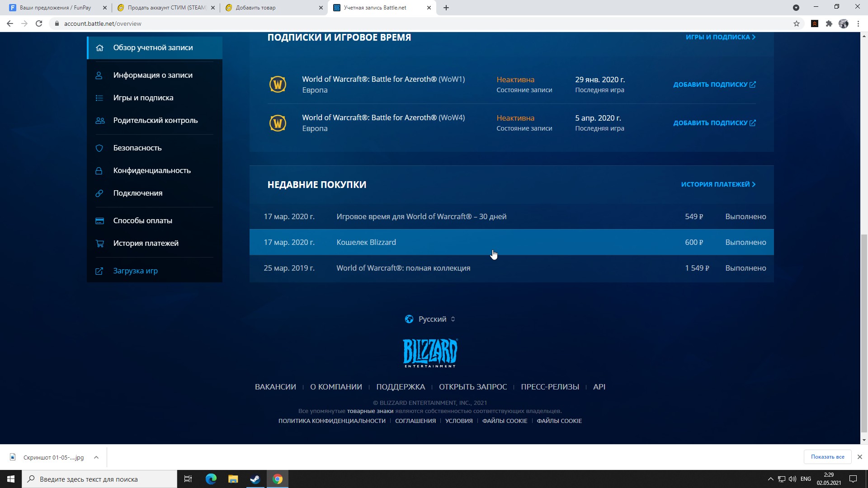
Task: Open ВАКАНСИИ footer link
Action: point(275,387)
